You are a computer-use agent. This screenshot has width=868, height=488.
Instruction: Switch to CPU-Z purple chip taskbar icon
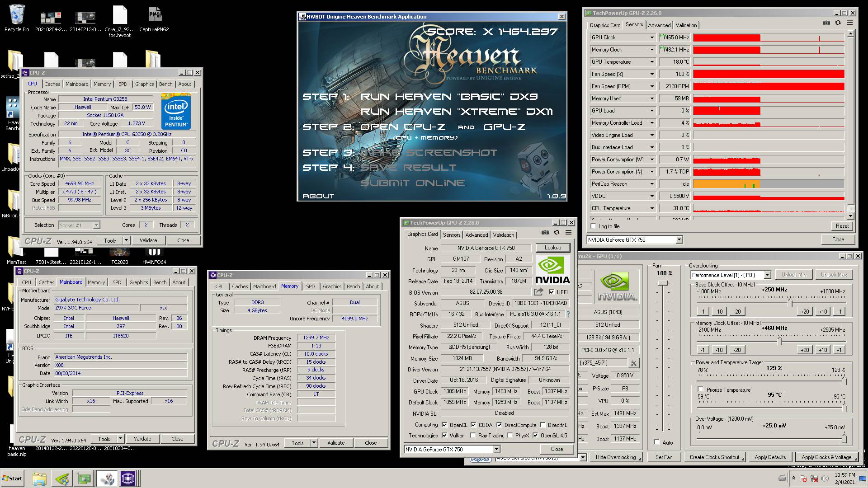coord(128,479)
